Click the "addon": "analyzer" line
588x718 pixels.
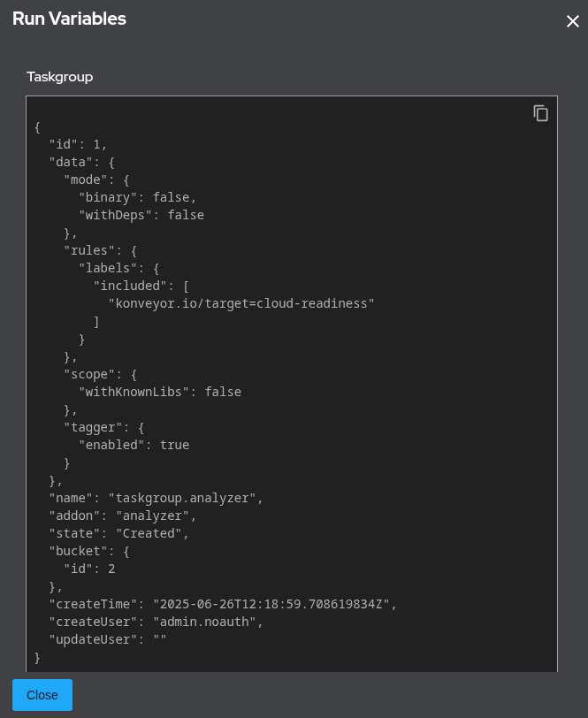(122, 516)
